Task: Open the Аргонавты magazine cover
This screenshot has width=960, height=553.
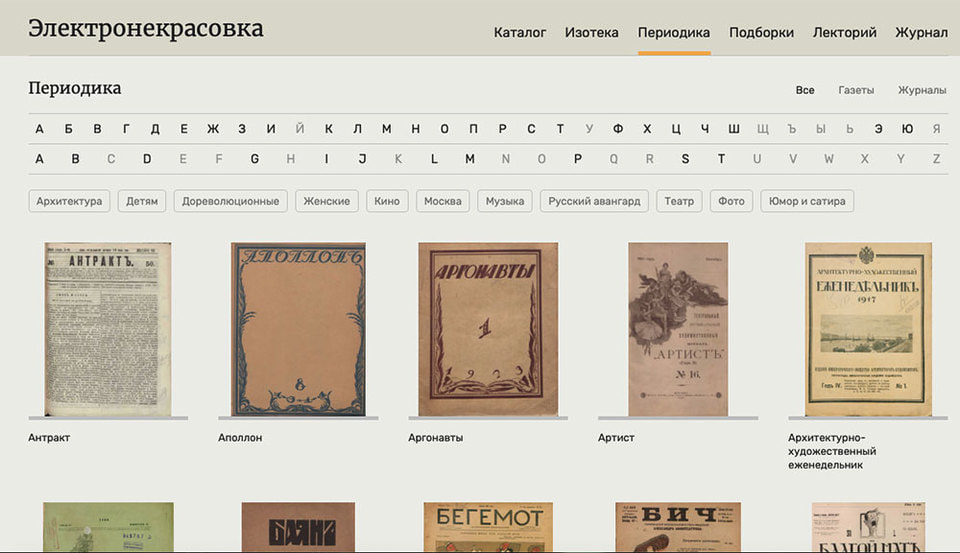Action: pos(488,328)
